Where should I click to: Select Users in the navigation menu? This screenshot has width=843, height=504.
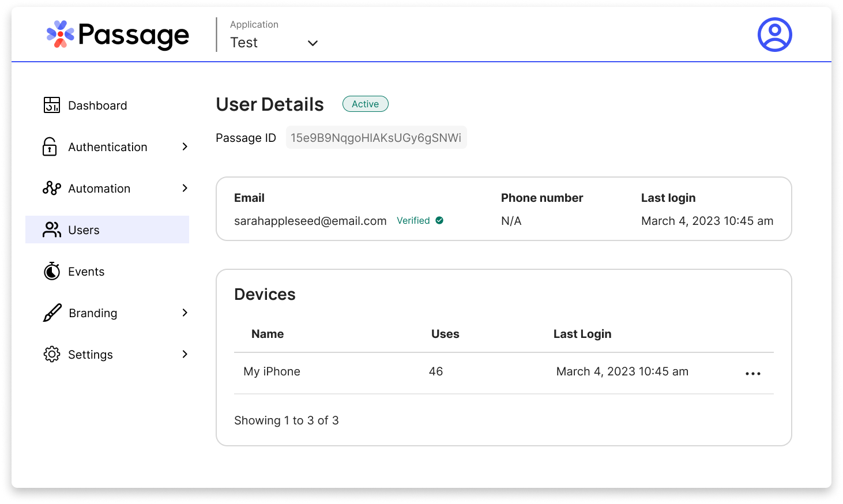(x=84, y=230)
